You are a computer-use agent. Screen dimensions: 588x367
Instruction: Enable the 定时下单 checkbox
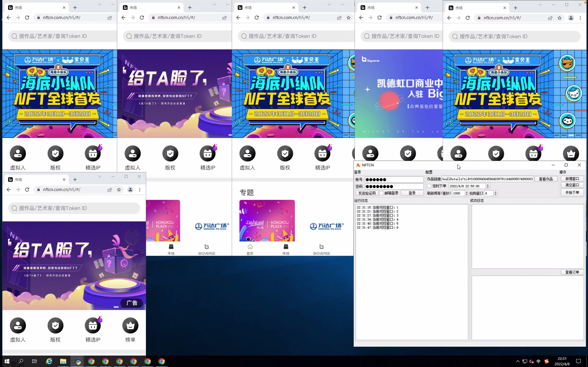point(429,186)
